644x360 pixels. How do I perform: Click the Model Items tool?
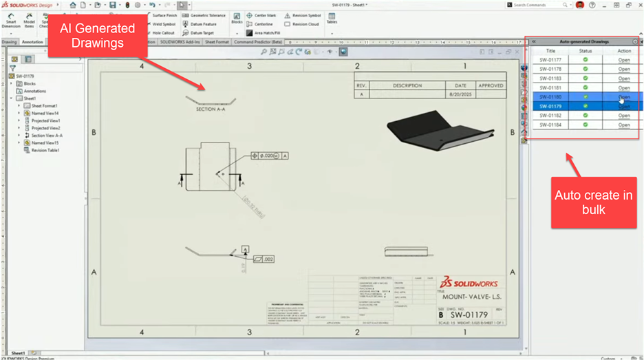[29, 20]
